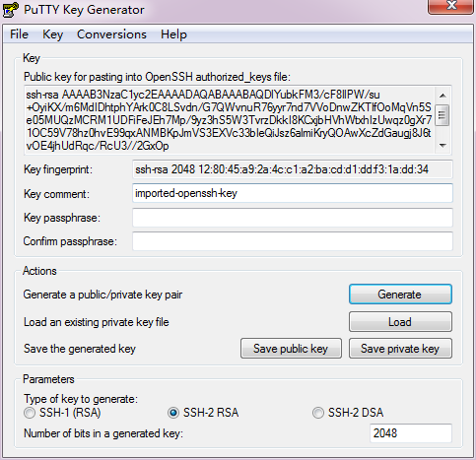Viewport: 476px width, 460px height.
Task: Focus the Key passphrase field
Action: (293, 218)
